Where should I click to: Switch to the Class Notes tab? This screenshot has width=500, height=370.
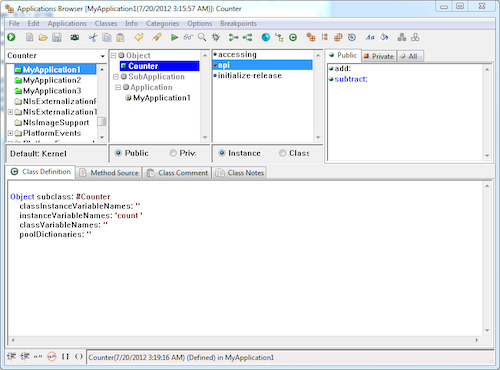(x=239, y=173)
